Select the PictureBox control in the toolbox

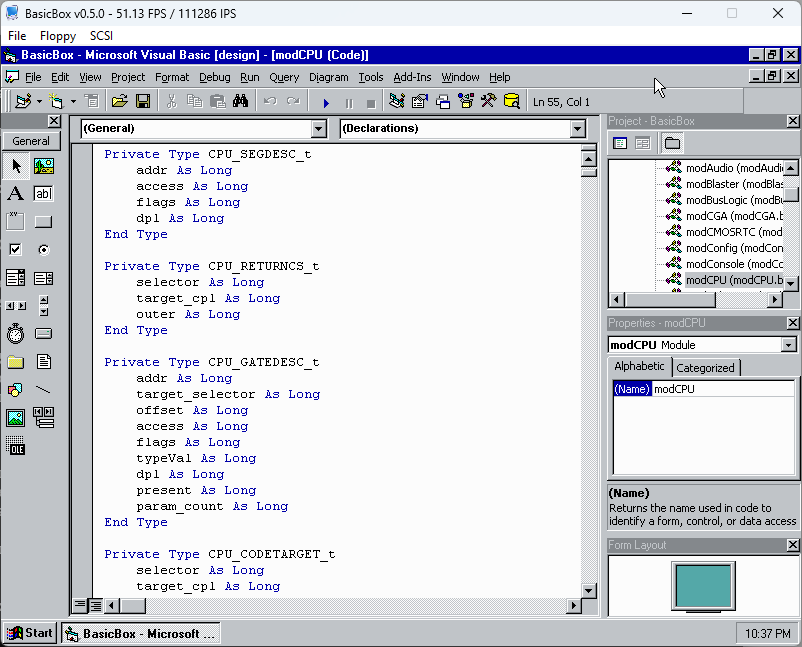(x=43, y=166)
